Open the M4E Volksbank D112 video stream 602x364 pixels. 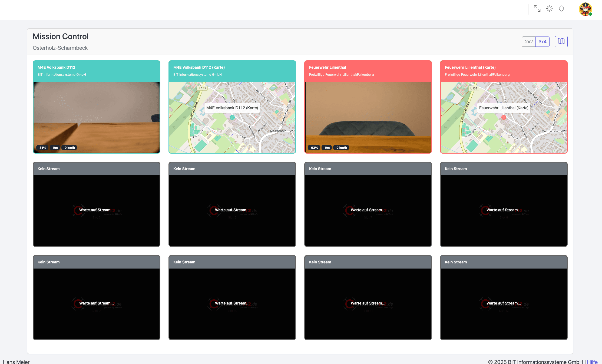[97, 114]
